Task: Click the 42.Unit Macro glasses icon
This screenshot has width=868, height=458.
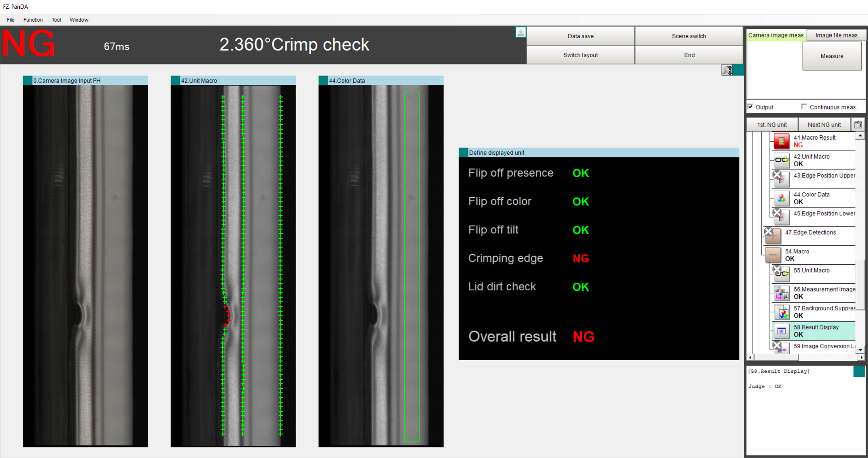Action: [x=781, y=160]
